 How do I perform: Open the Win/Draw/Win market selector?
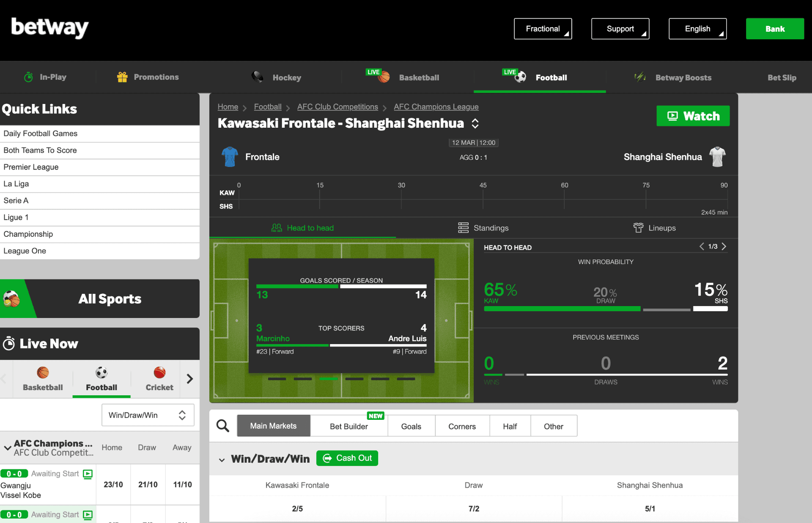(148, 415)
